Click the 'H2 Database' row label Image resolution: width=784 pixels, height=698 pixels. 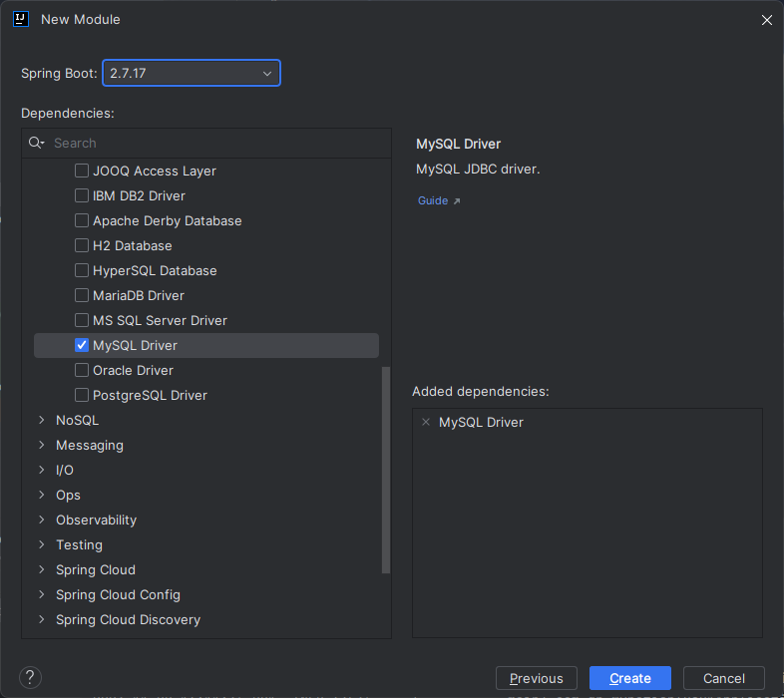(x=133, y=245)
